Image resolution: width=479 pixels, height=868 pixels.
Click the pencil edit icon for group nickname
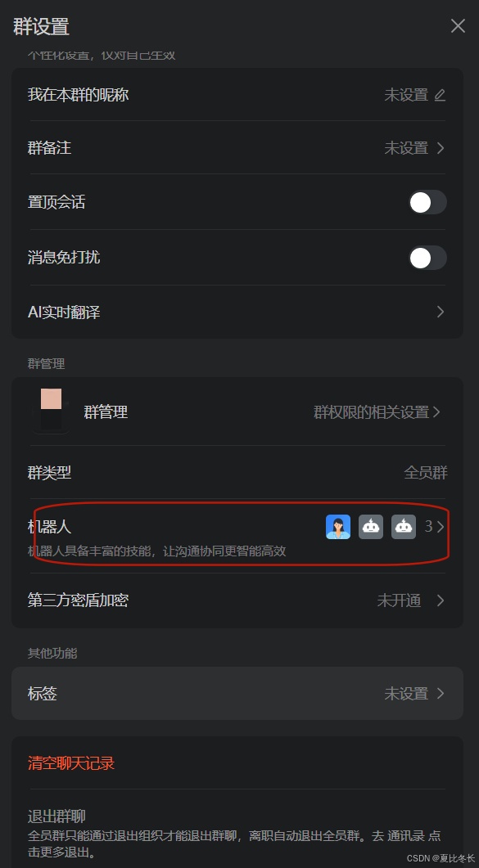tap(440, 95)
